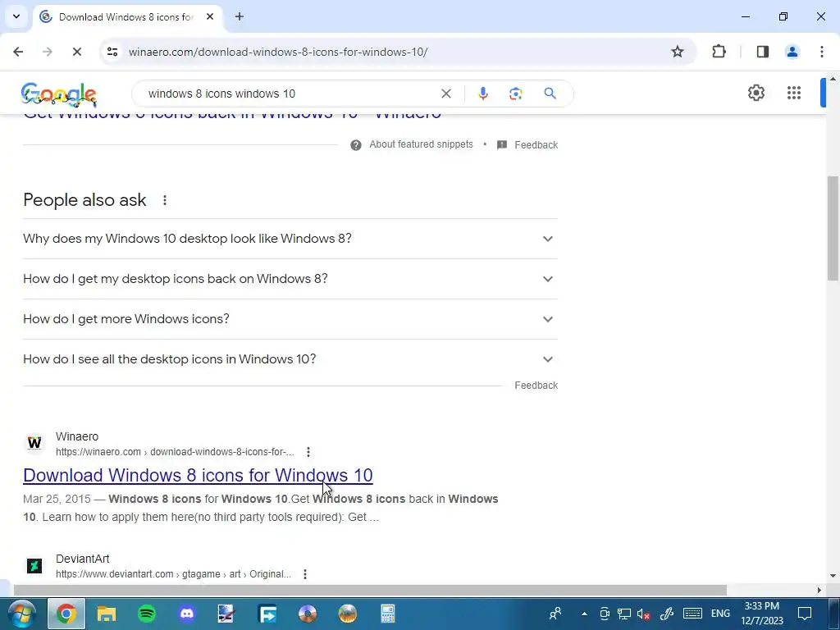Open the Chrome extensions puzzle icon

click(719, 52)
